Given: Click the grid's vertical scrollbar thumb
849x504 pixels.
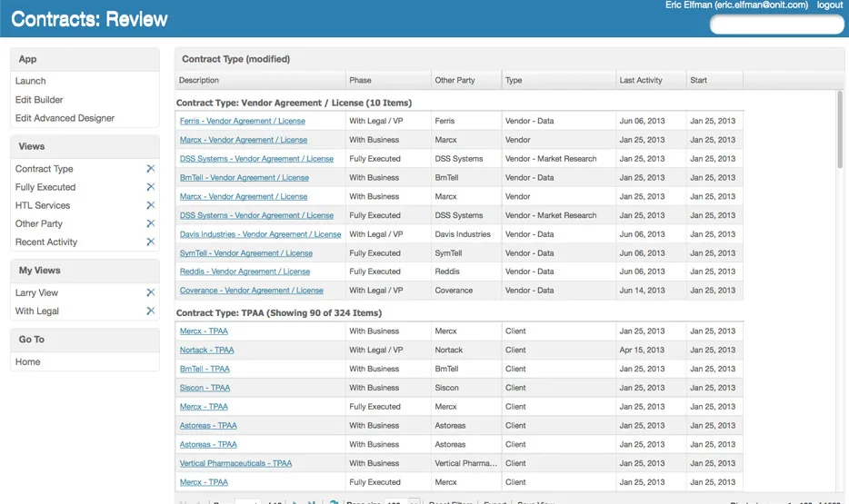Looking at the screenshot, I should (840, 130).
